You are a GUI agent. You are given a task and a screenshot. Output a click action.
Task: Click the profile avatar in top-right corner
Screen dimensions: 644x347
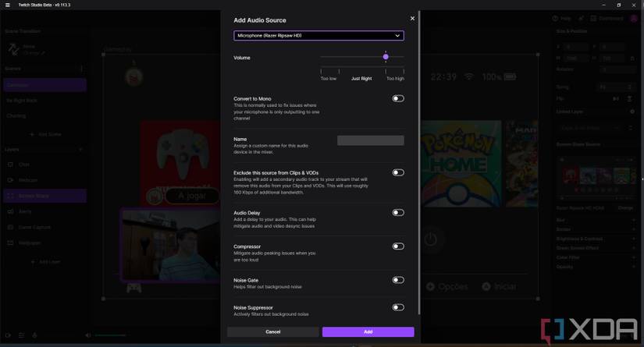click(x=633, y=18)
